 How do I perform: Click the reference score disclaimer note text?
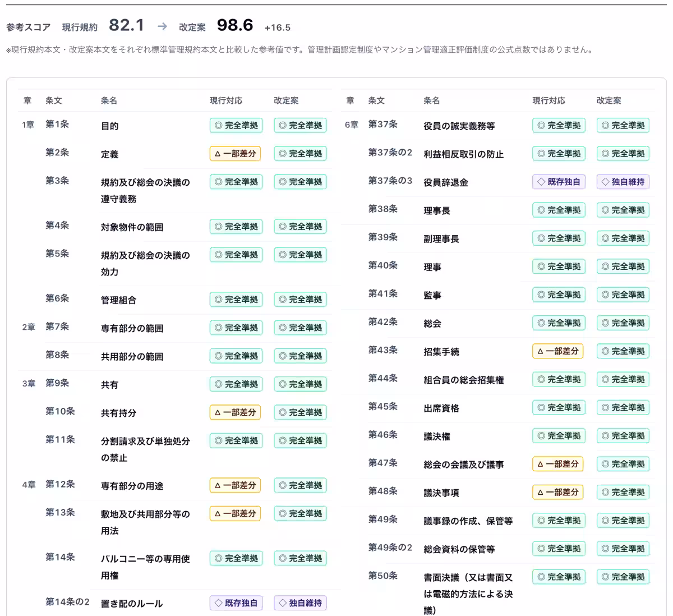pyautogui.click(x=299, y=49)
